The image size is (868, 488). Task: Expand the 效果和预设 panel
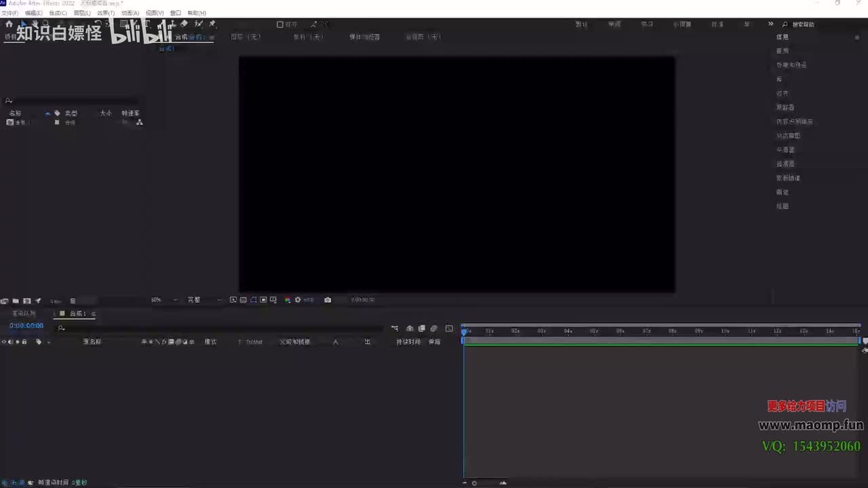(791, 65)
